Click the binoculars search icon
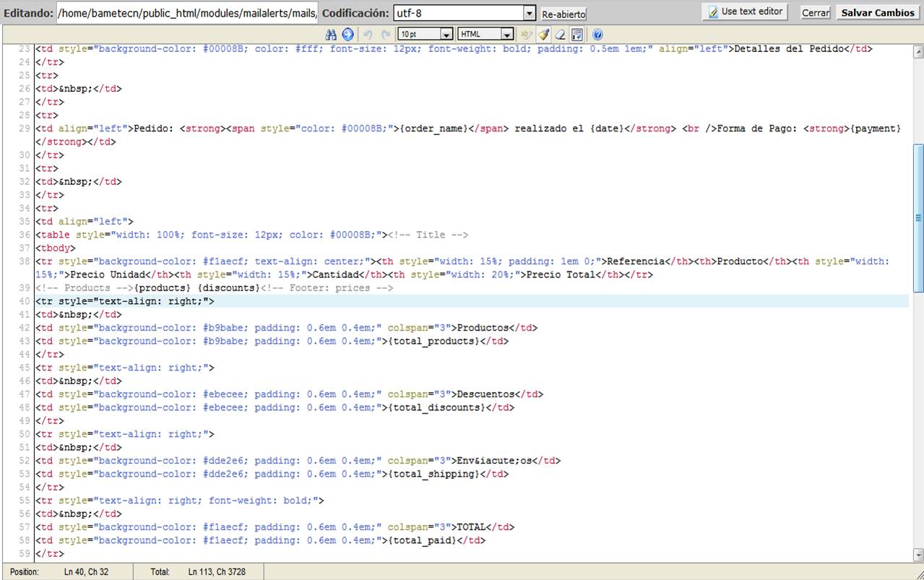The height and width of the screenshot is (580, 924). coord(332,35)
